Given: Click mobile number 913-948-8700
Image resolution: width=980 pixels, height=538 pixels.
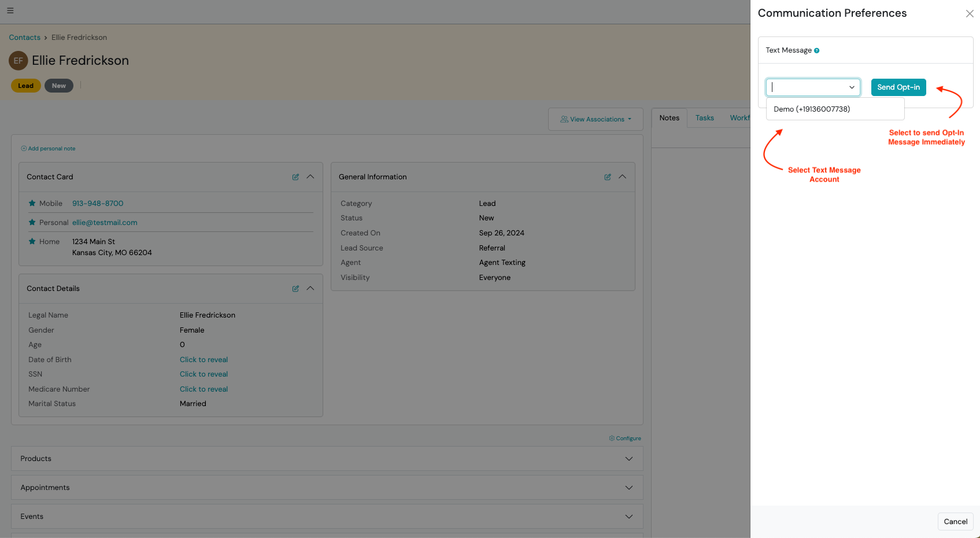Looking at the screenshot, I should point(98,204).
